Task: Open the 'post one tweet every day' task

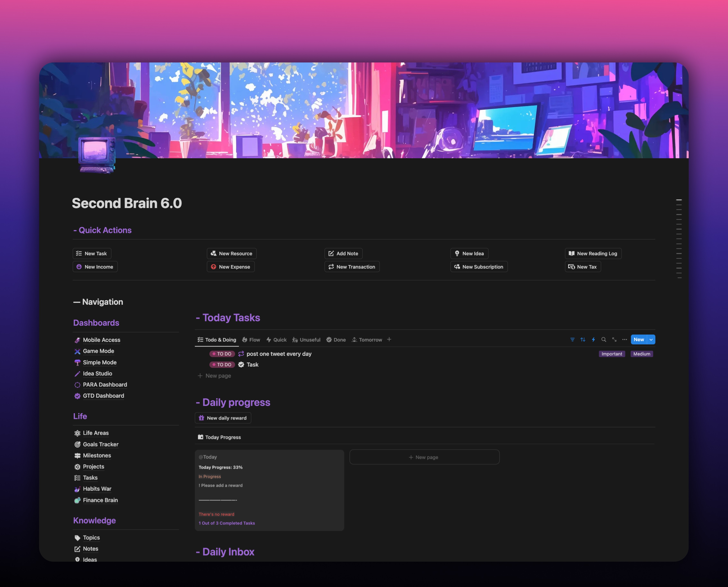Action: click(x=279, y=354)
